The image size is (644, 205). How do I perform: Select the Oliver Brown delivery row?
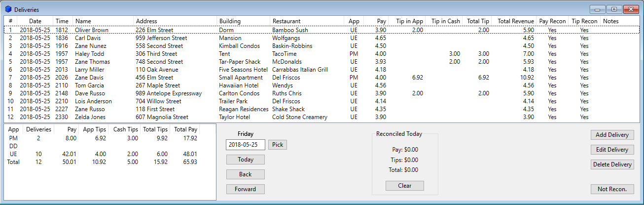point(322,30)
